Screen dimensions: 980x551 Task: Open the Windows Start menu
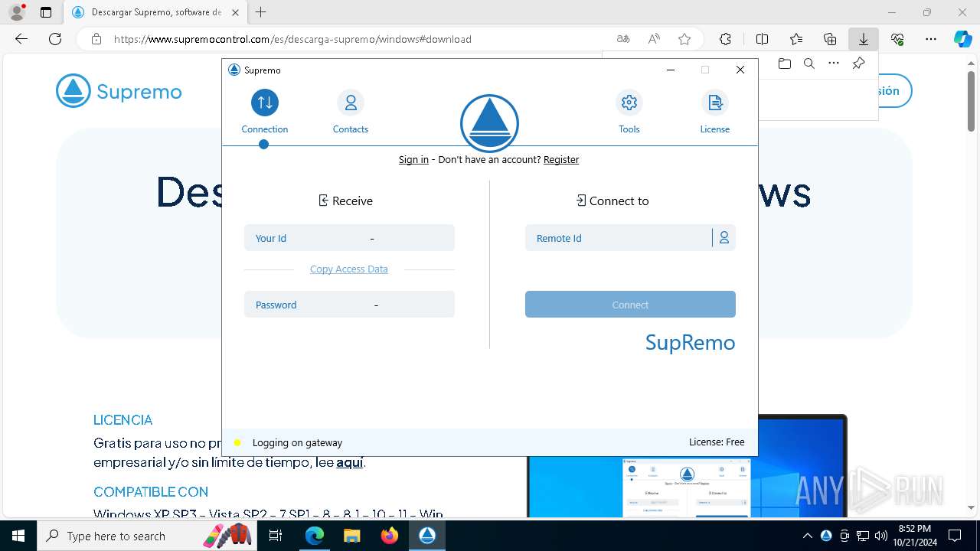pyautogui.click(x=18, y=536)
